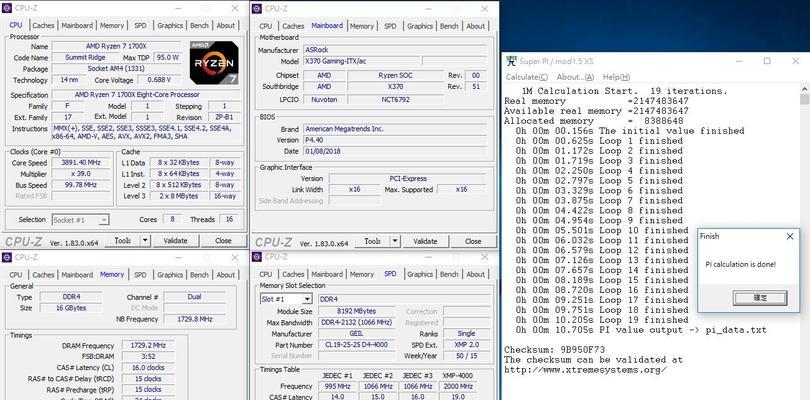
Task: Open SPD tab in the Memory CPU-Z window
Action: (141, 274)
